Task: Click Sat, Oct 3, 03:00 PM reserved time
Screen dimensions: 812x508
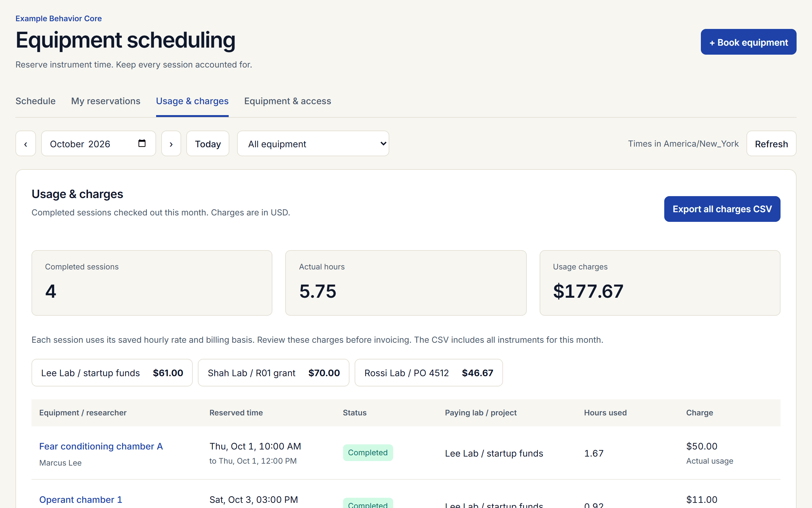Action: coord(254,500)
